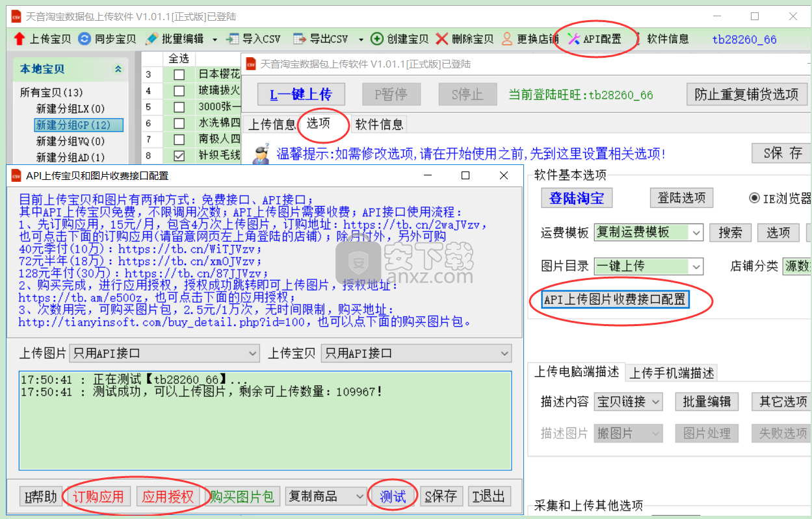Check the 全选 header checkbox
The image size is (812, 519).
pos(179,58)
